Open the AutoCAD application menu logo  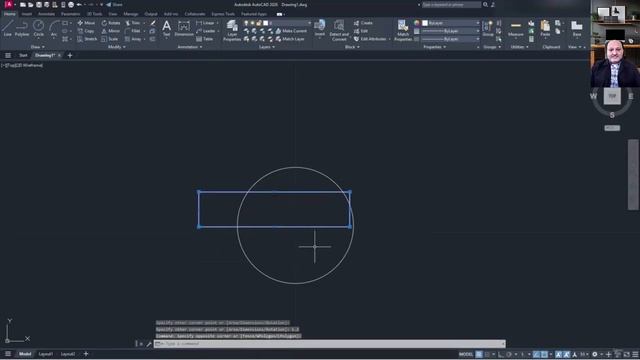(x=9, y=4)
